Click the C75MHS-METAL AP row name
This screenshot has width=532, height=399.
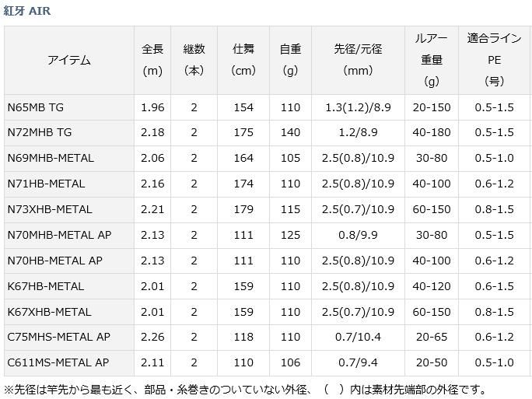point(58,338)
